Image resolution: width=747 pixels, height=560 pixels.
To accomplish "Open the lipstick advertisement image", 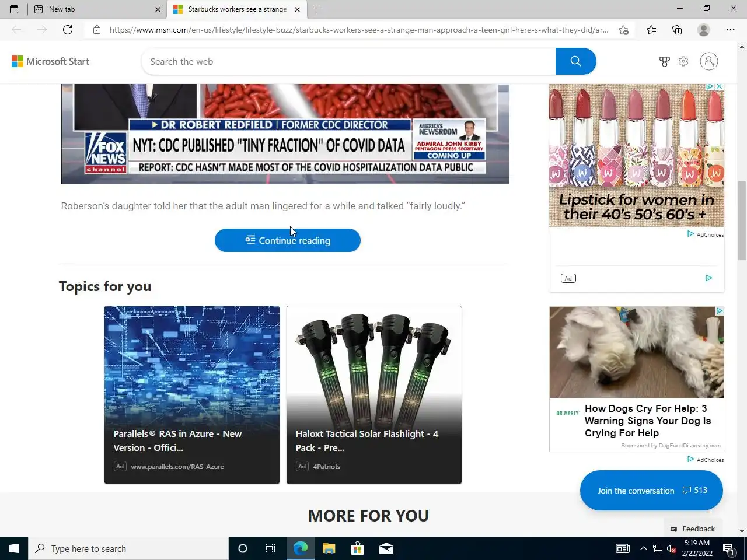I will pos(637,155).
